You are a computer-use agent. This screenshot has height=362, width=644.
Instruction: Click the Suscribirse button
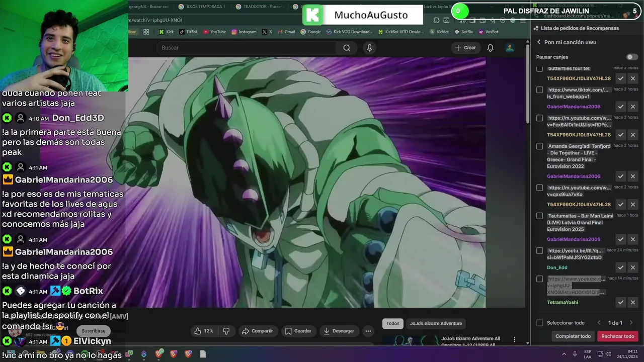[x=93, y=331]
